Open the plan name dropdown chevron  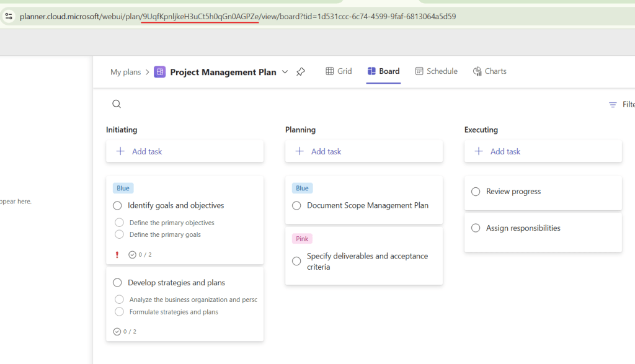point(285,71)
